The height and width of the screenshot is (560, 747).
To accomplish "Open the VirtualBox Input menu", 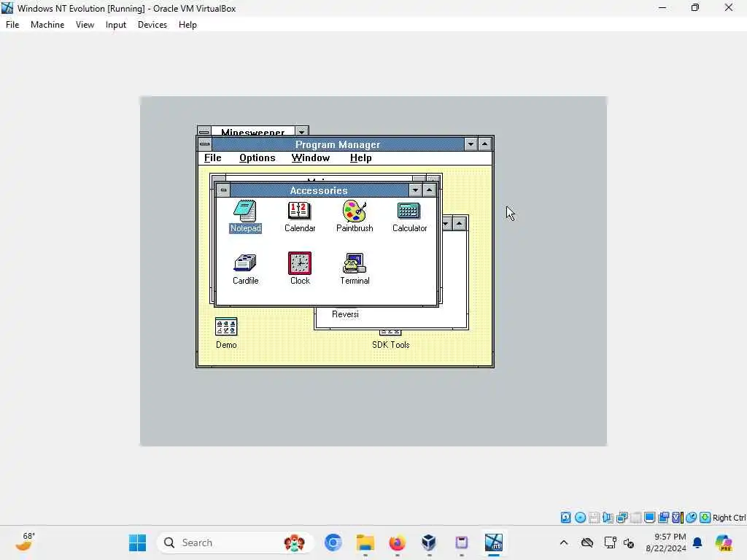I will click(x=116, y=25).
